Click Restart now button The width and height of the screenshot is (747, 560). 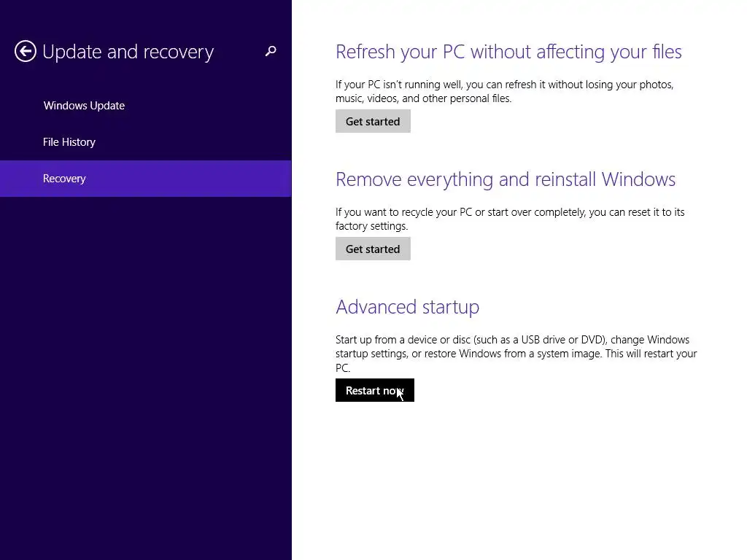coord(374,391)
